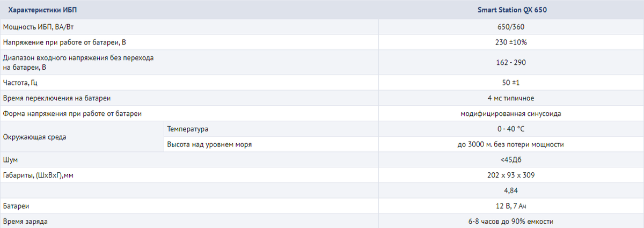Click the value '4,84'
The image size is (644, 228).
click(x=511, y=190)
